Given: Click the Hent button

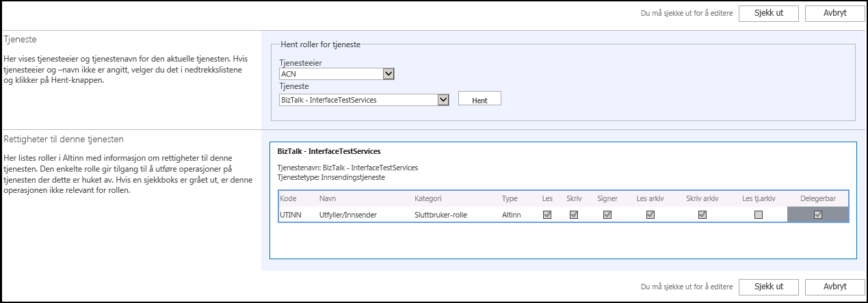Looking at the screenshot, I should pyautogui.click(x=479, y=99).
